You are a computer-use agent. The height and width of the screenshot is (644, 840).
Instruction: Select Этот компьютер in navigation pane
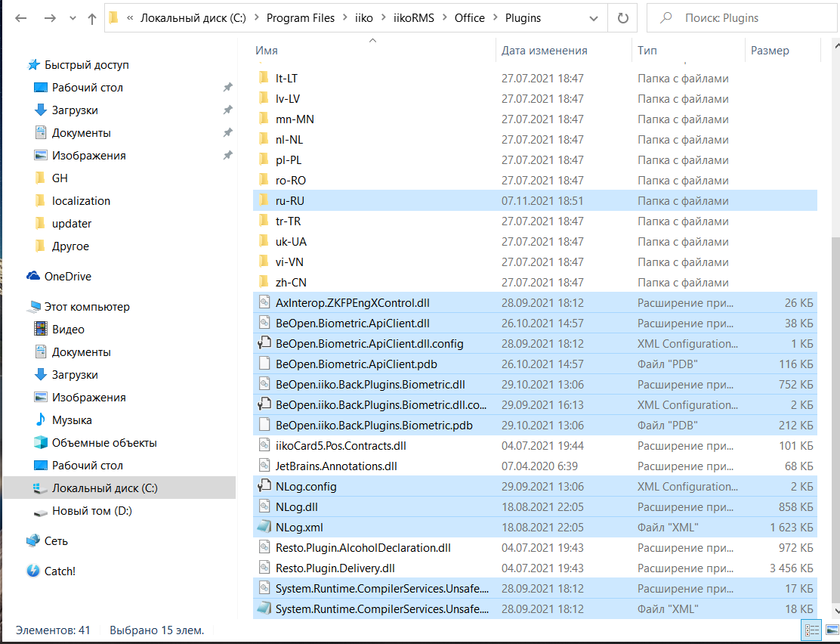coord(87,307)
